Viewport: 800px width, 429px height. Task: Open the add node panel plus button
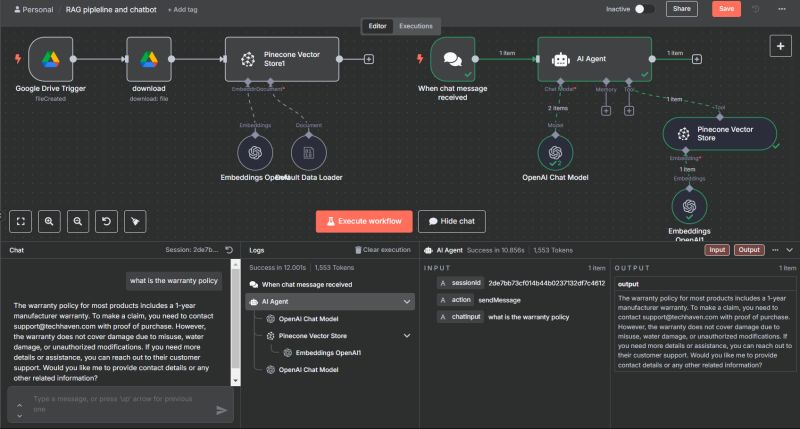click(781, 46)
